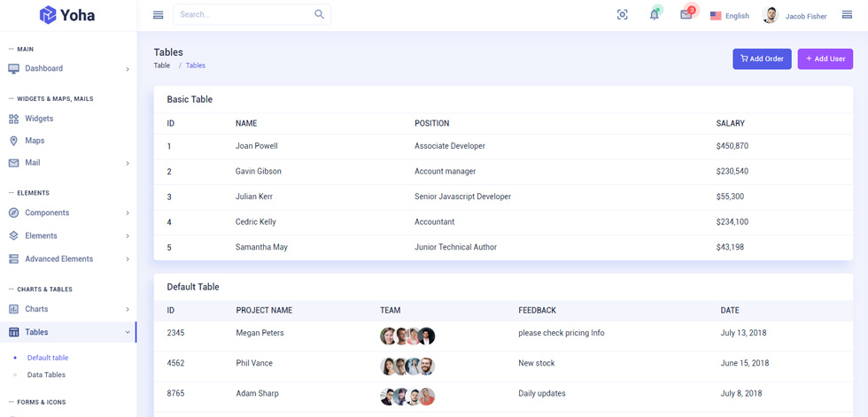Open the English language dropdown
The width and height of the screenshot is (868, 417).
[x=730, y=16]
